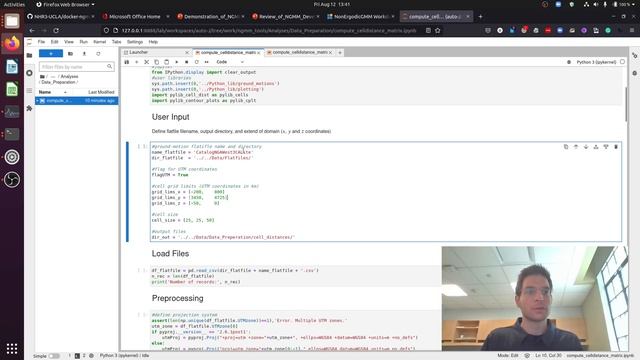Open Firefox from the Ubuntu dock
The width and height of the screenshot is (640, 360).
(12, 43)
